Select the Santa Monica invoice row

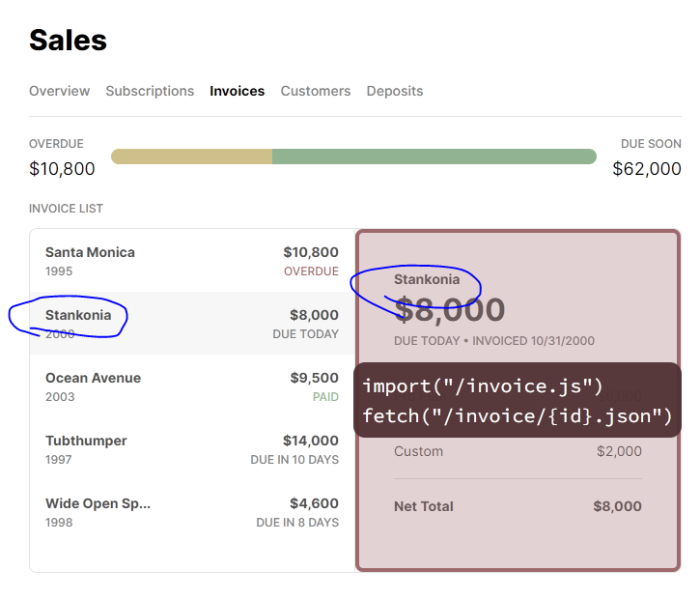(192, 261)
